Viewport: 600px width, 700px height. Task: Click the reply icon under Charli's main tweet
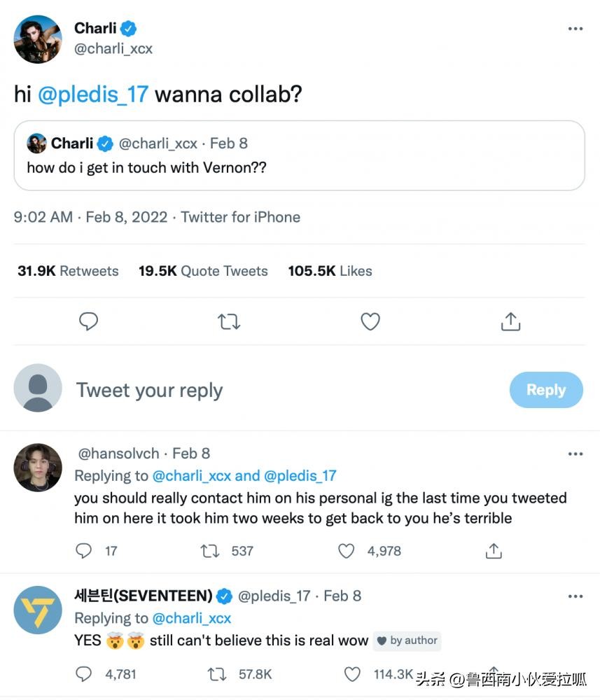88,321
